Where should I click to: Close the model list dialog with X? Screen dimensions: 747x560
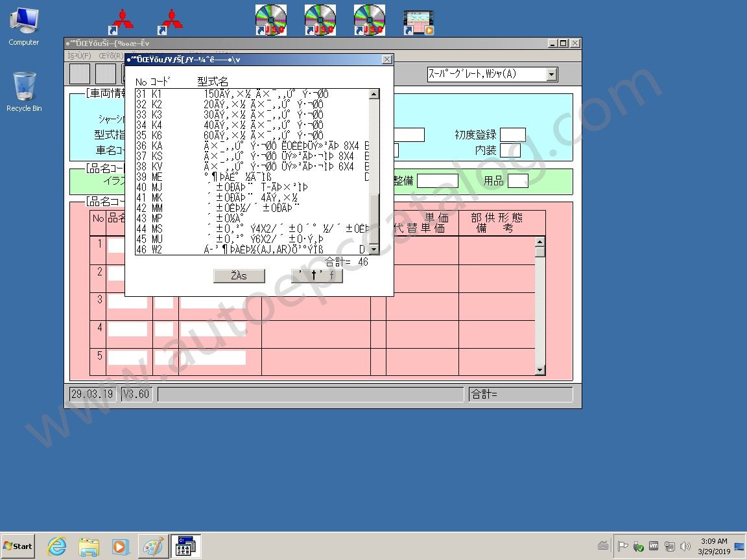pyautogui.click(x=387, y=60)
